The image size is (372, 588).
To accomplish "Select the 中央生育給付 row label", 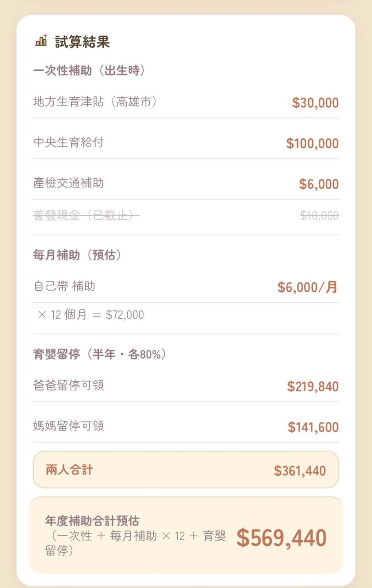I will click(x=68, y=142).
